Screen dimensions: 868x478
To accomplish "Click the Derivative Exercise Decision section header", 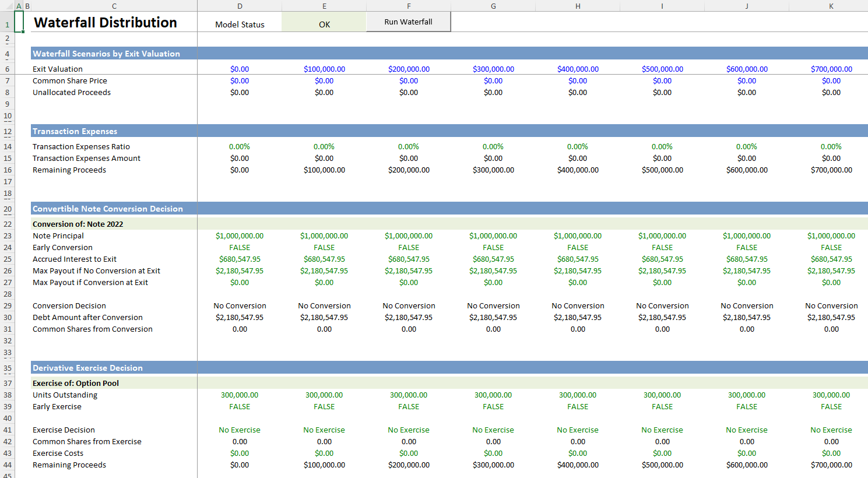I will (x=87, y=368).
